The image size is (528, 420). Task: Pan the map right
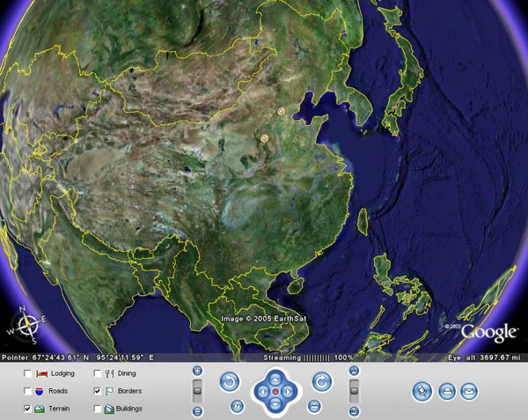pos(288,392)
